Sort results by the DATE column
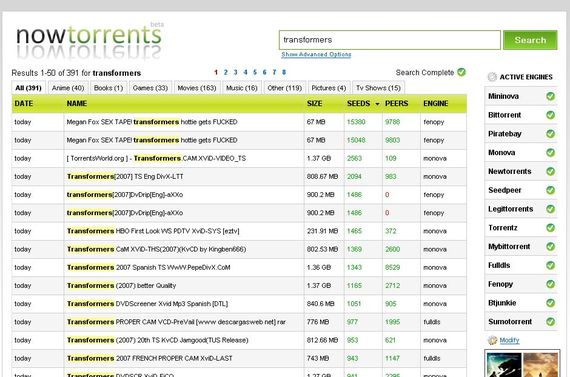The height and width of the screenshot is (377, 570). pos(24,104)
